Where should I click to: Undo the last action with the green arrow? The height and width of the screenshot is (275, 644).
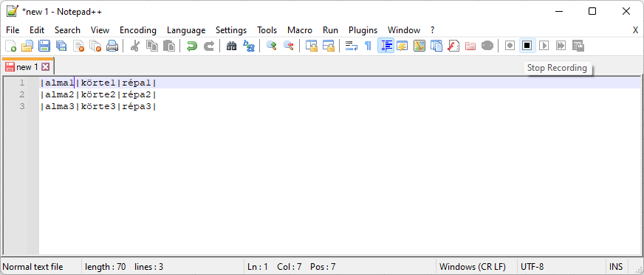click(191, 46)
